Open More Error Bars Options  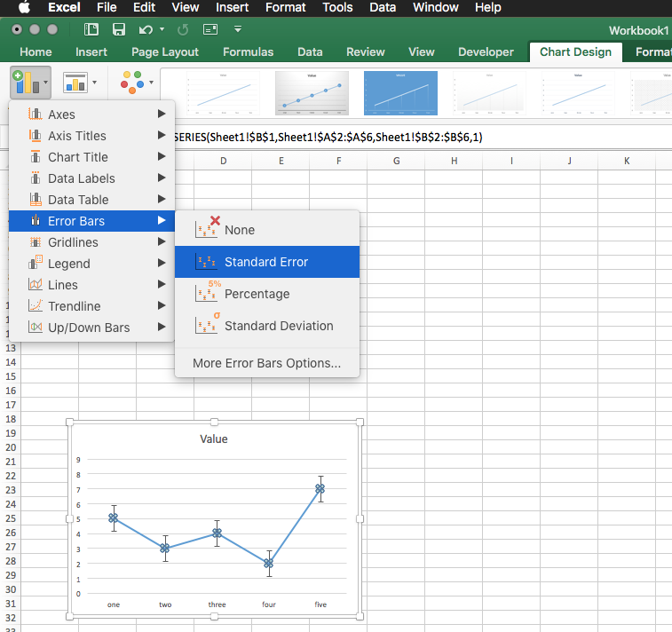click(x=267, y=363)
